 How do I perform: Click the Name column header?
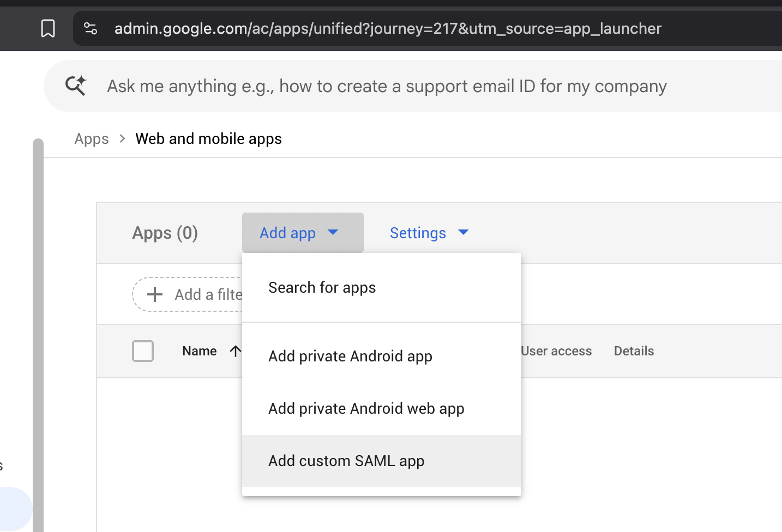coord(200,351)
